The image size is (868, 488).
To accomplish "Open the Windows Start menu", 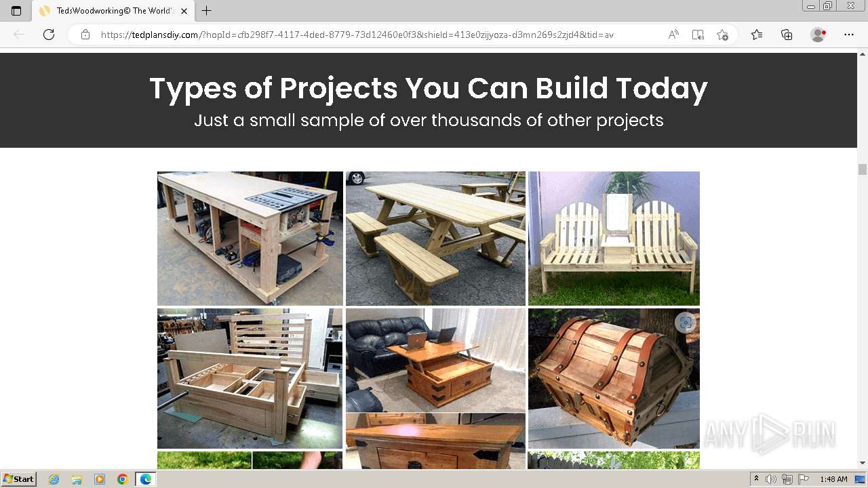I will point(18,479).
